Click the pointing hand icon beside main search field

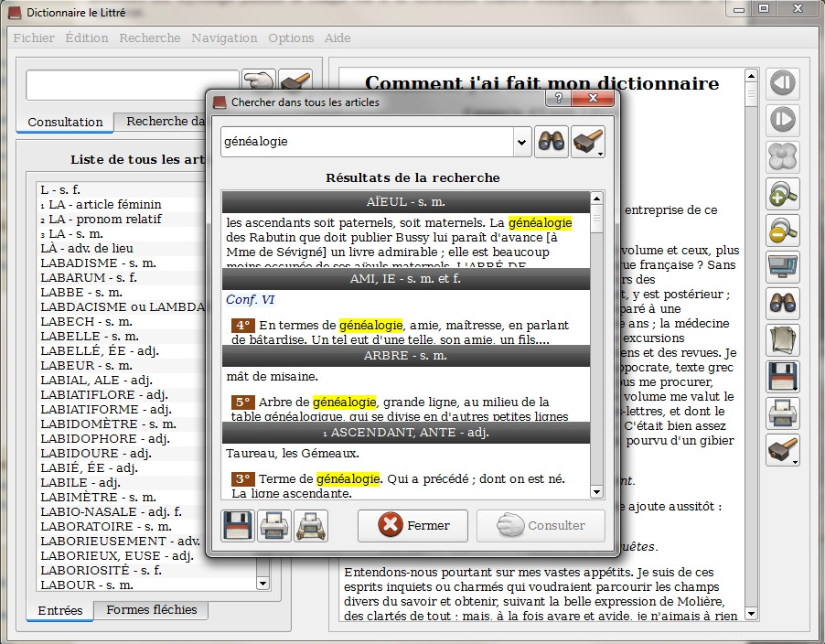click(x=258, y=81)
